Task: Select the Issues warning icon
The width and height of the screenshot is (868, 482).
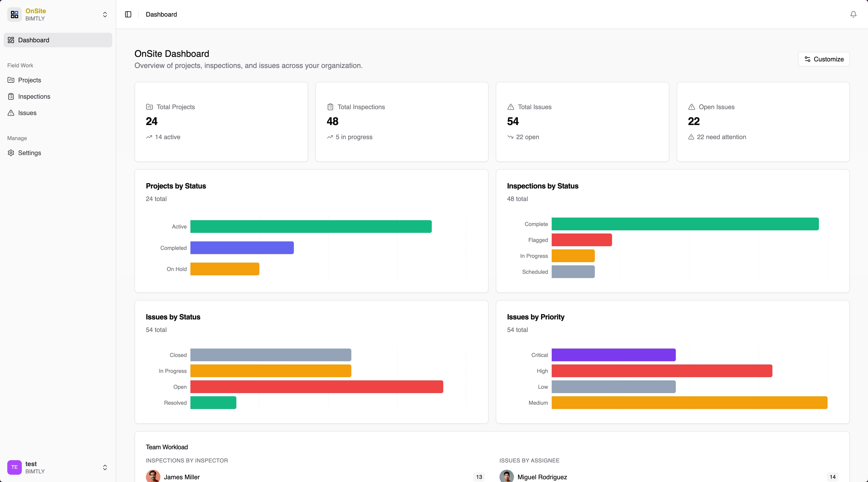Action: (11, 113)
